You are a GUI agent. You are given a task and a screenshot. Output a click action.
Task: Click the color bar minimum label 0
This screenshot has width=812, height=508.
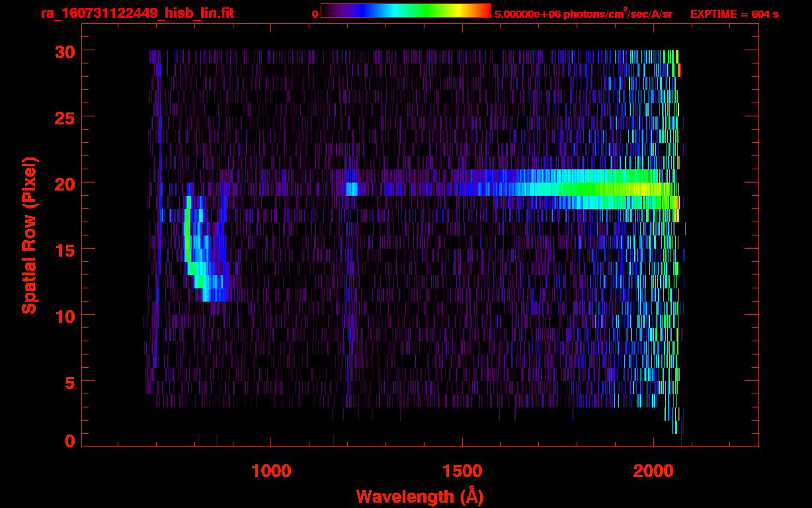coord(315,14)
